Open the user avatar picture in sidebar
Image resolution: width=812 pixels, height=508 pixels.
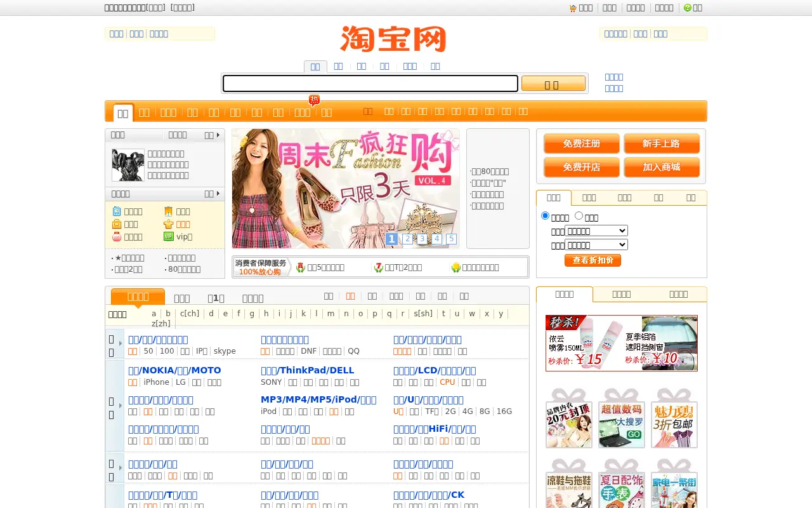[128, 165]
